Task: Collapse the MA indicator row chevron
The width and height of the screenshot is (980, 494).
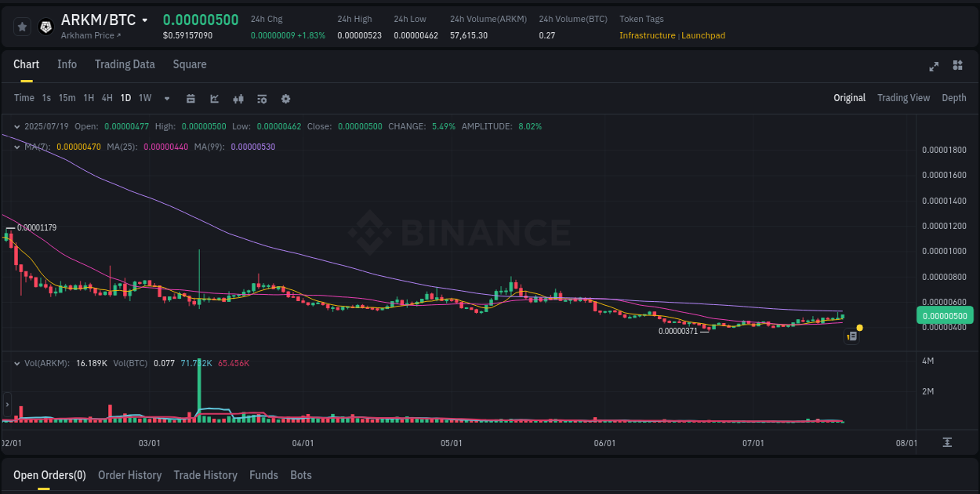Action: pyautogui.click(x=16, y=146)
